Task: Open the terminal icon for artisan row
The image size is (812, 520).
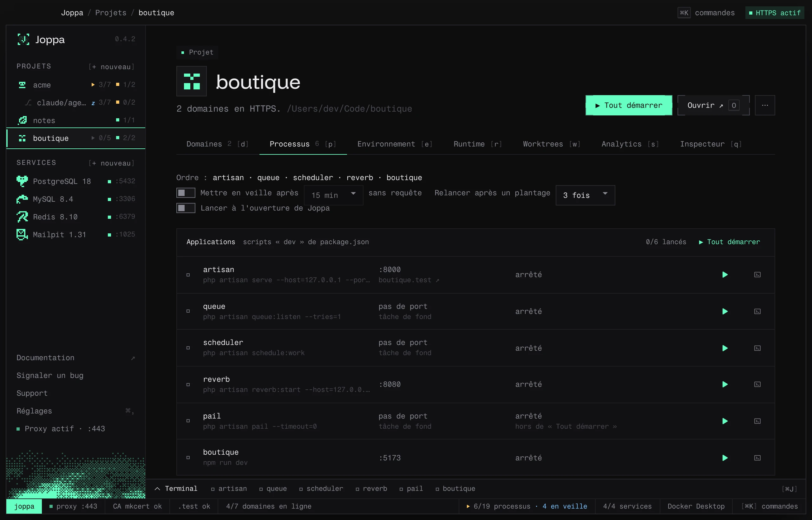Action: click(x=758, y=275)
